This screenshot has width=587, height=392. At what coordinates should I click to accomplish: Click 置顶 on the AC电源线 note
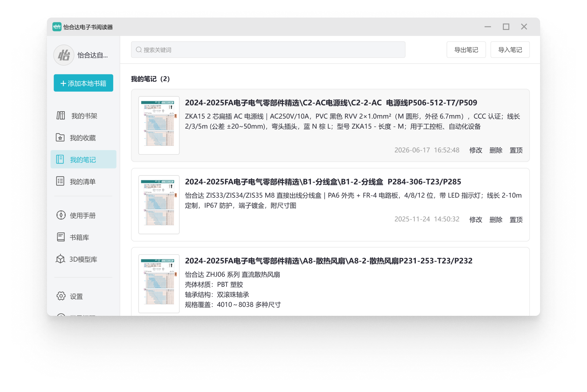click(x=516, y=150)
